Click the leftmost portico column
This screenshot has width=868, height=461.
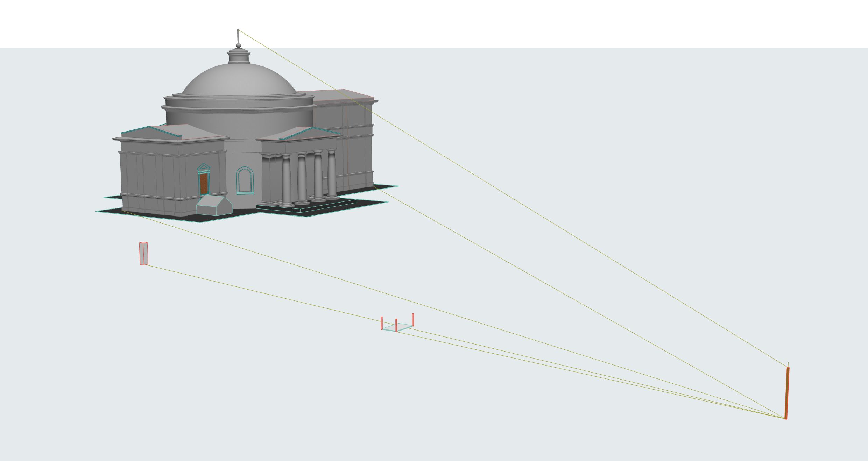(286, 179)
